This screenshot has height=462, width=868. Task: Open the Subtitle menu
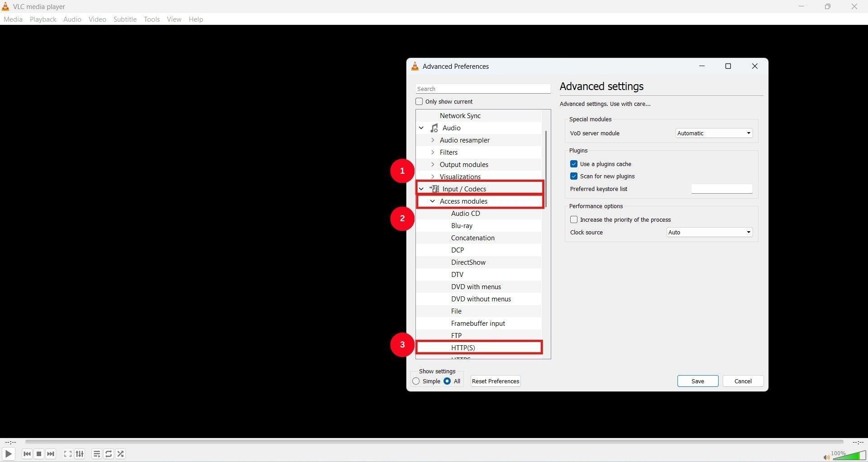click(x=125, y=19)
